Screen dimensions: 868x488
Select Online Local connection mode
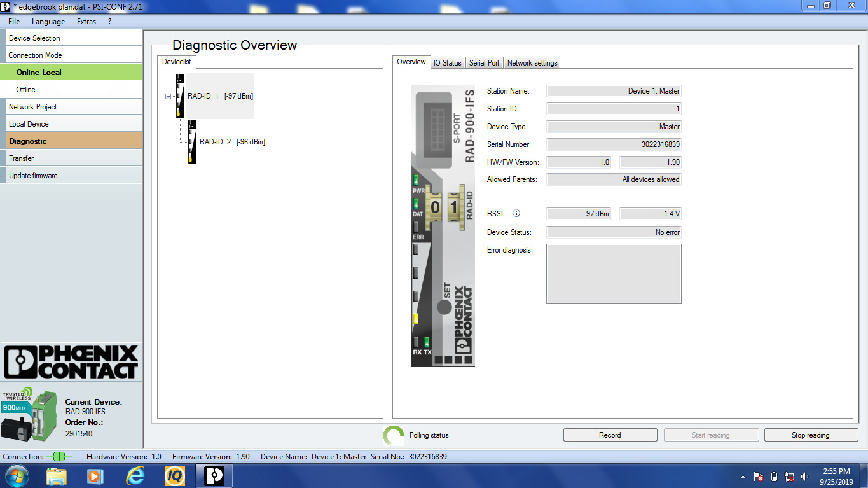tap(71, 73)
